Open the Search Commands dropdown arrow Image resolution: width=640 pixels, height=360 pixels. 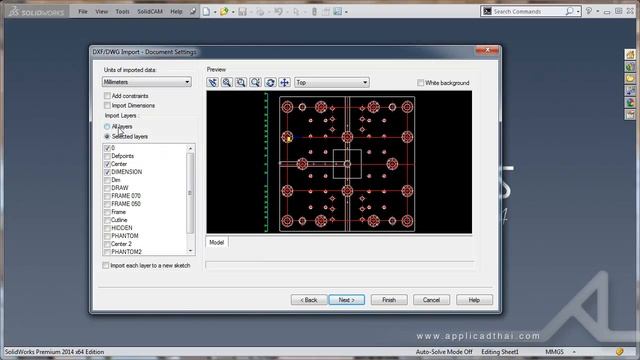578,11
